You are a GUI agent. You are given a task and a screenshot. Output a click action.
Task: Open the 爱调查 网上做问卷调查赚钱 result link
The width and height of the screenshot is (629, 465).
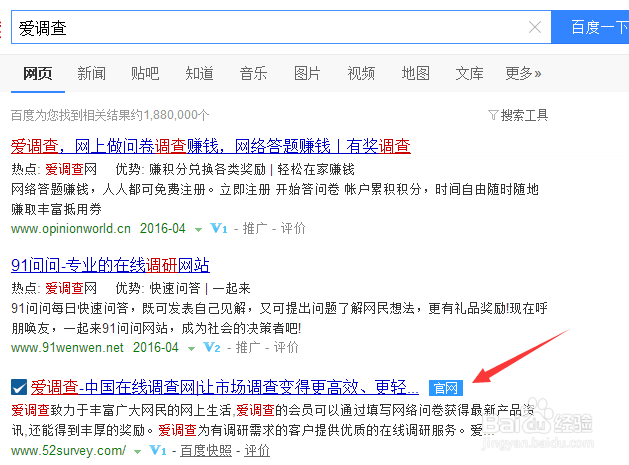211,146
